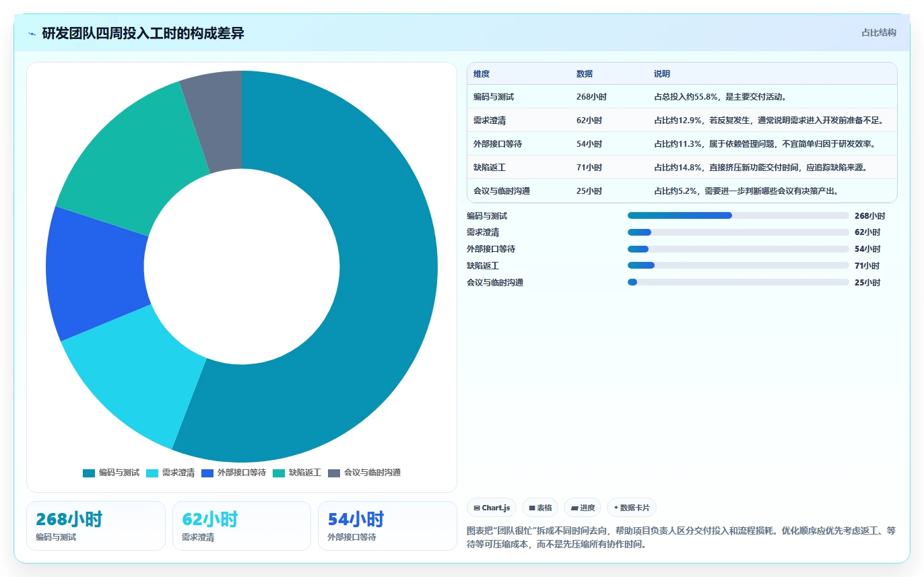Screen dimensions: 924x577
Task: Click the 缺陷返工 progress bar
Action: coord(738,265)
